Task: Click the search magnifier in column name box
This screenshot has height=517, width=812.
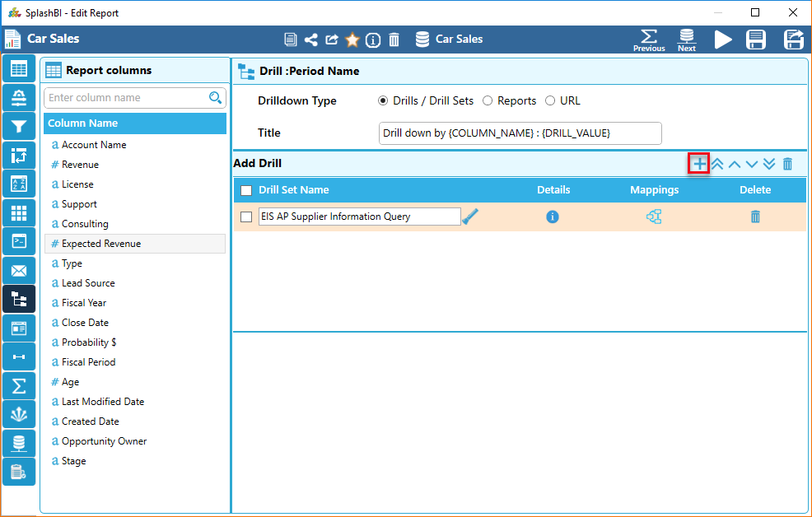Action: [x=215, y=97]
